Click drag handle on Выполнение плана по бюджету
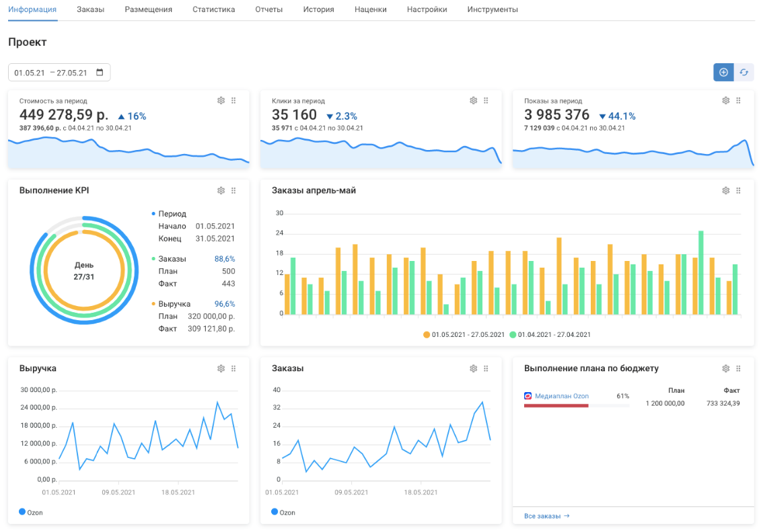This screenshot has height=532, width=761. pos(738,369)
